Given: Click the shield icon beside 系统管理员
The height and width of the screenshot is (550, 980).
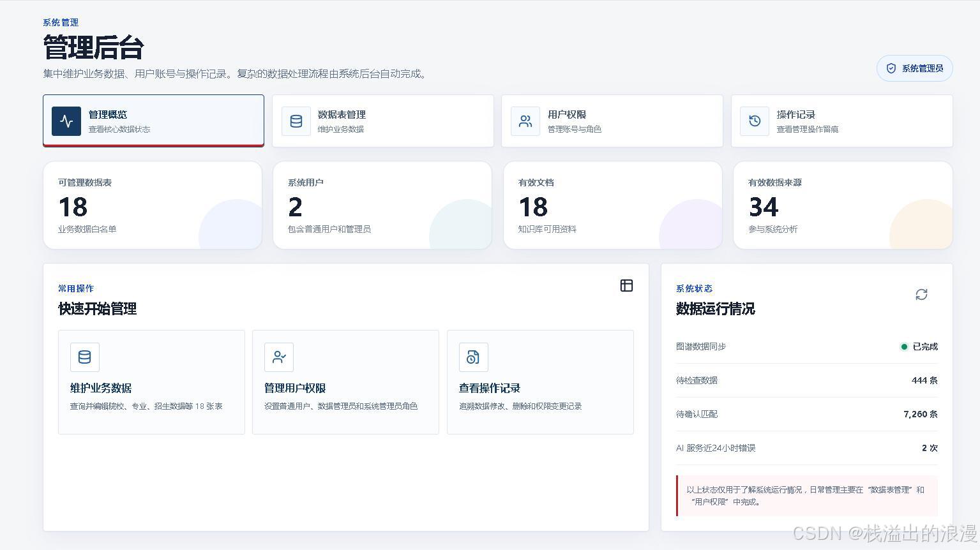Looking at the screenshot, I should pos(891,68).
